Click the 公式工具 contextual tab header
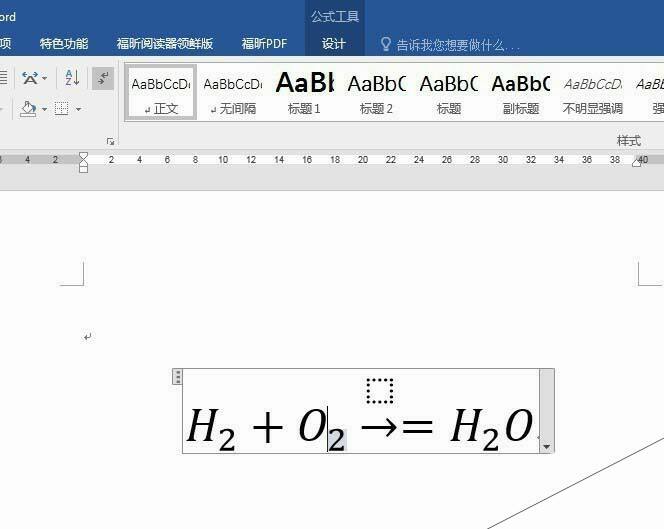The image size is (664, 529). click(335, 17)
